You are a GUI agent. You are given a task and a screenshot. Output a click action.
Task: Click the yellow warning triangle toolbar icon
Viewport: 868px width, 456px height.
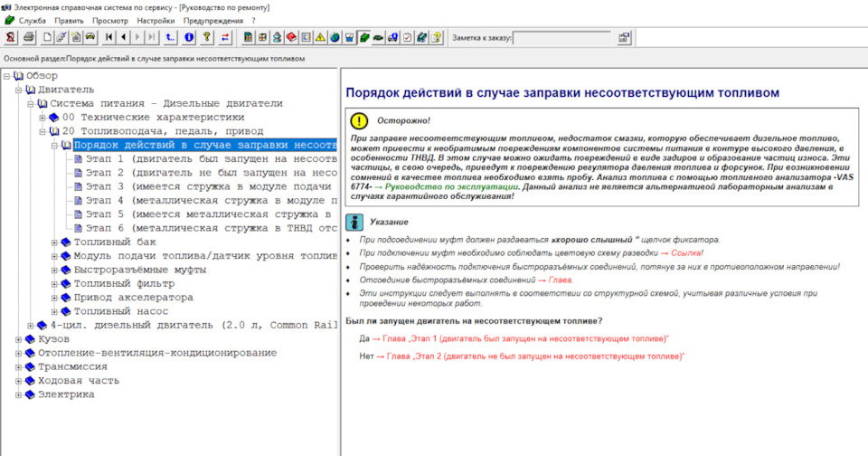point(319,37)
